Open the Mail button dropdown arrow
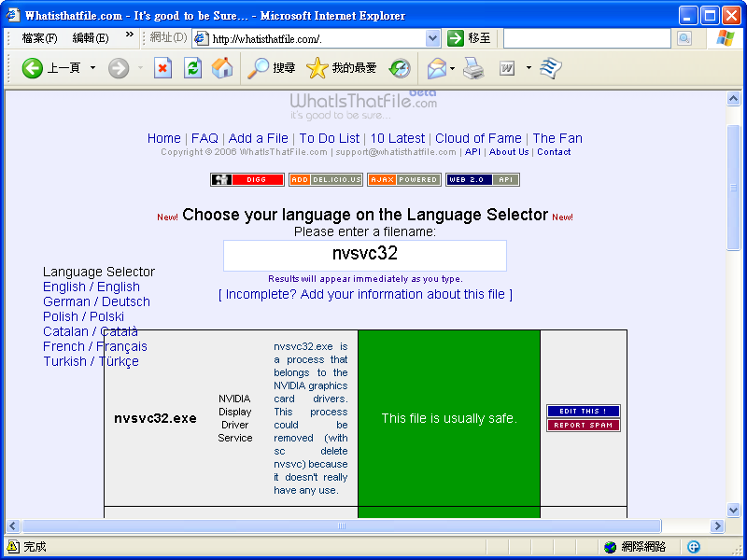The width and height of the screenshot is (747, 560). [x=452, y=68]
